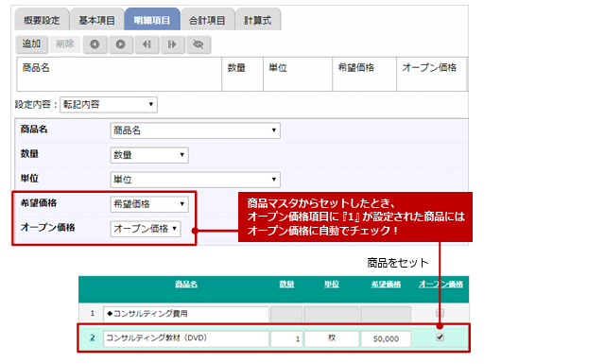Viewport: 605px width, 364px height.
Task: Click row number 1 in the table
Action: click(x=93, y=314)
